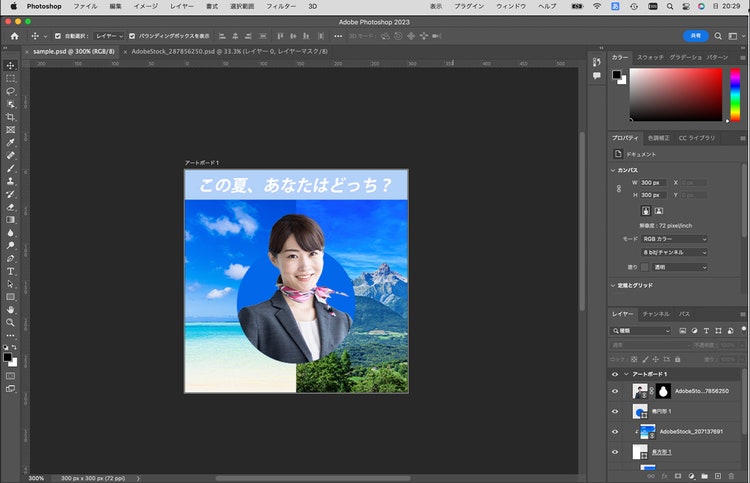
Task: Select the Crop tool
Action: (11, 117)
